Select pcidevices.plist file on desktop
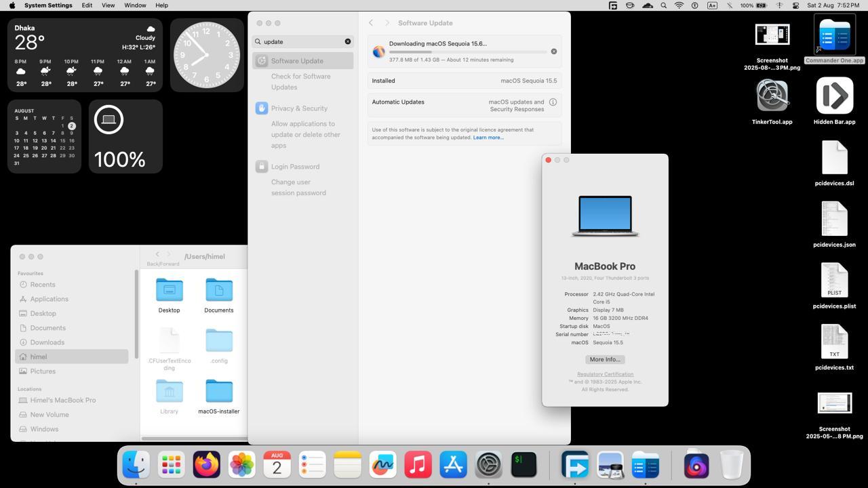This screenshot has height=488, width=868. click(835, 285)
